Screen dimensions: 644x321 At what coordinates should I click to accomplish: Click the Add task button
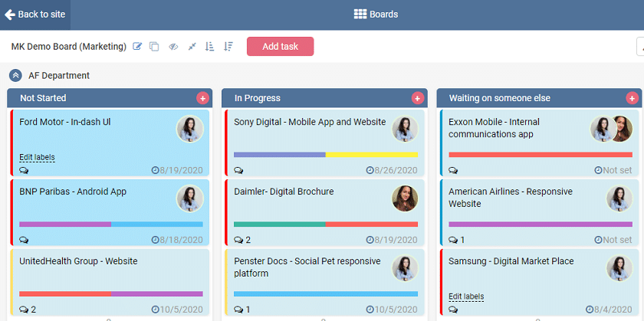click(280, 47)
